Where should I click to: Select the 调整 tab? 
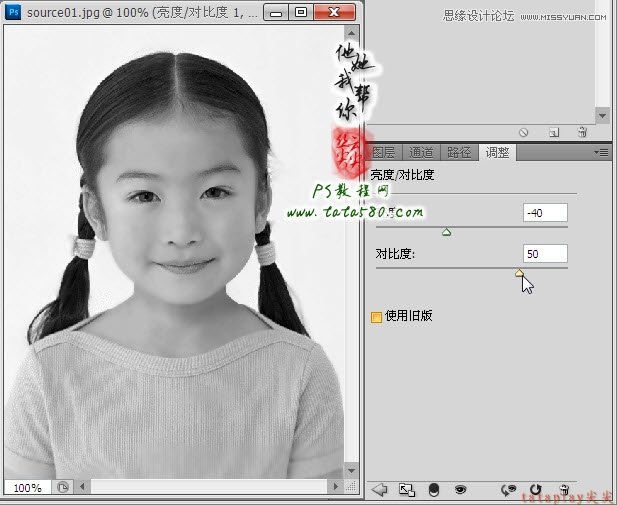[x=497, y=152]
